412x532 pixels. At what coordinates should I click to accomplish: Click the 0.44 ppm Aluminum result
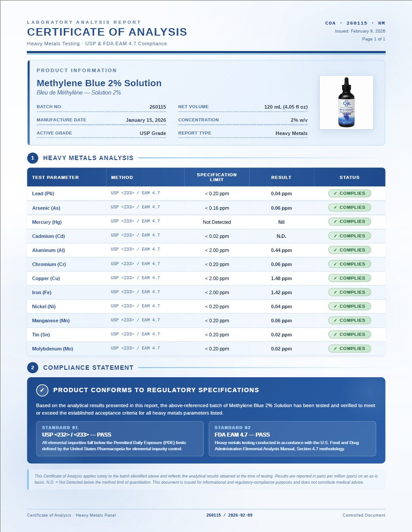pyautogui.click(x=281, y=250)
